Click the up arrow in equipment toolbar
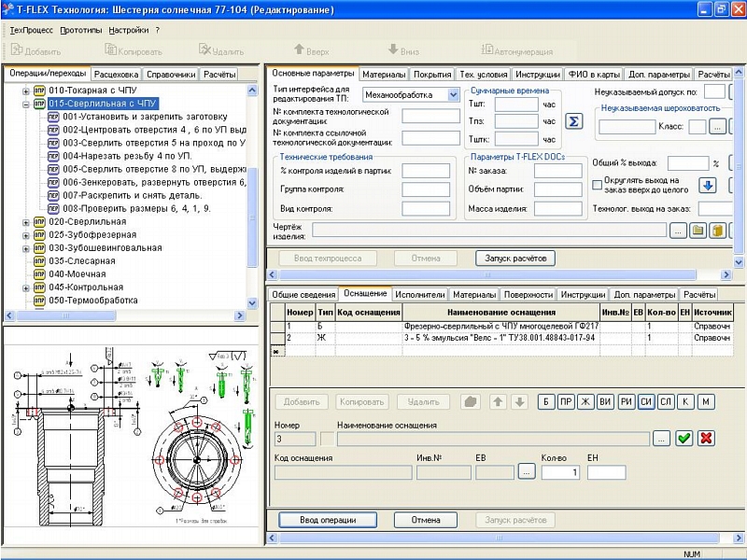The image size is (747, 560). 499,402
